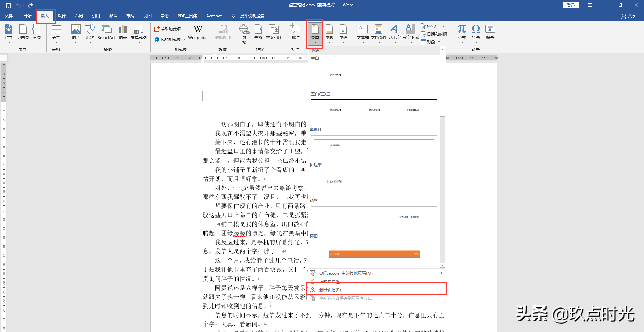Insert a cover page (封面)
This screenshot has width=644, height=332.
click(9, 34)
